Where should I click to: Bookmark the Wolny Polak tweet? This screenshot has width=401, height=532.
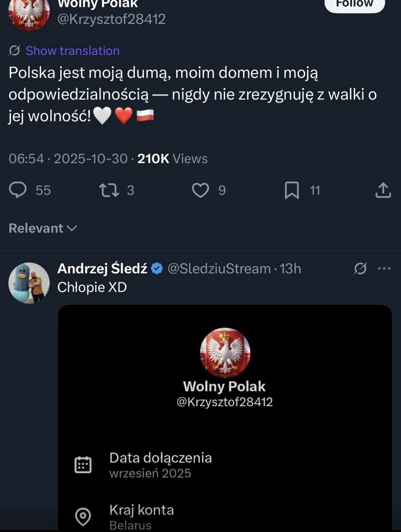pos(291,190)
